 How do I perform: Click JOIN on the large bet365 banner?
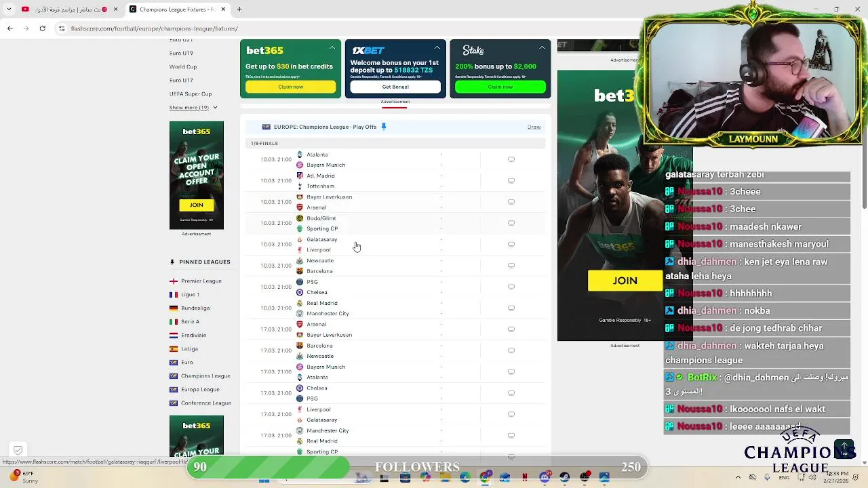[625, 281]
